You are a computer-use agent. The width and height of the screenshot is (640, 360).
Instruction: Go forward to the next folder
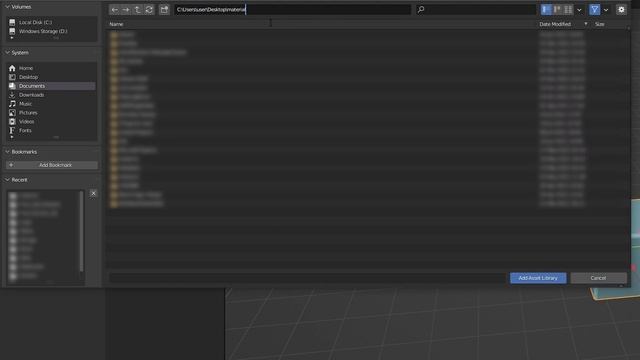[x=126, y=10]
